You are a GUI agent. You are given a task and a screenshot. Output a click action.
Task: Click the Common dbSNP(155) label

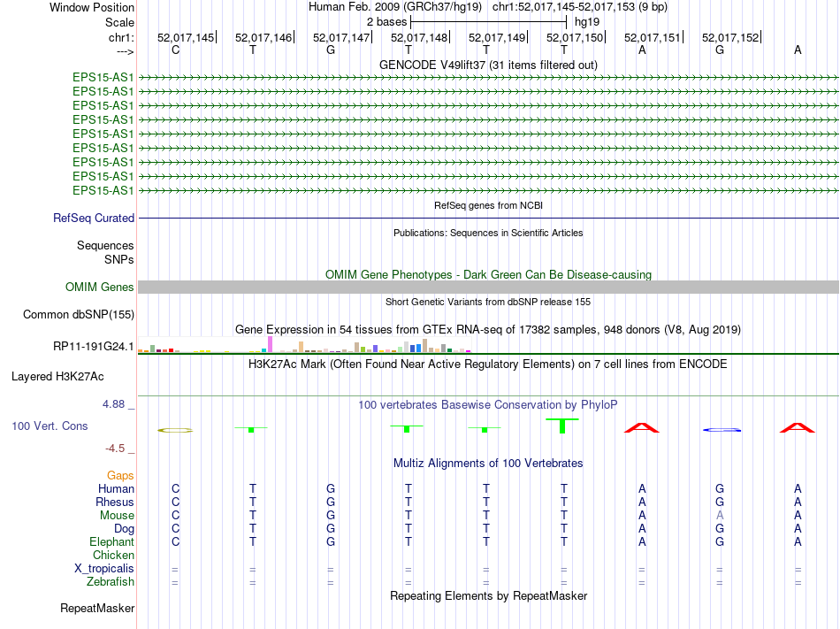tap(78, 315)
